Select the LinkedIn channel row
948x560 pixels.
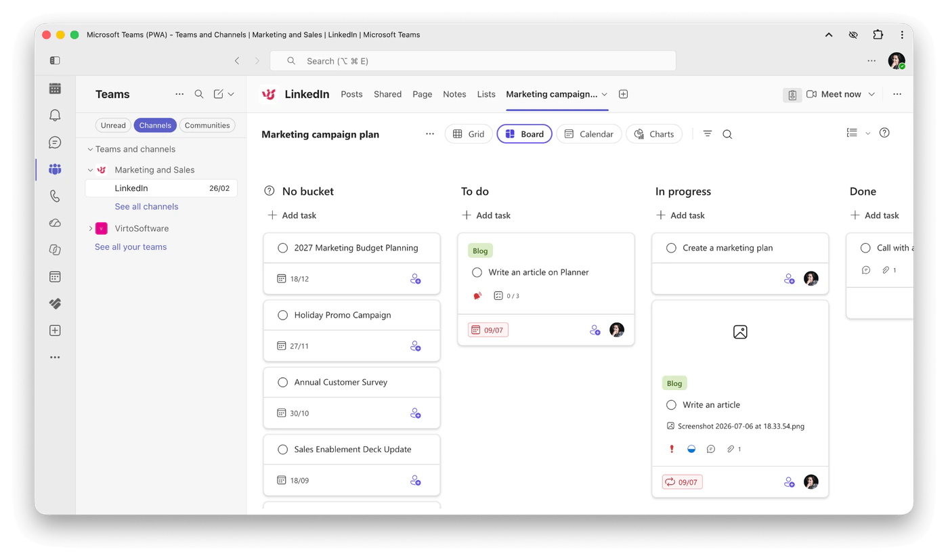[x=161, y=188]
